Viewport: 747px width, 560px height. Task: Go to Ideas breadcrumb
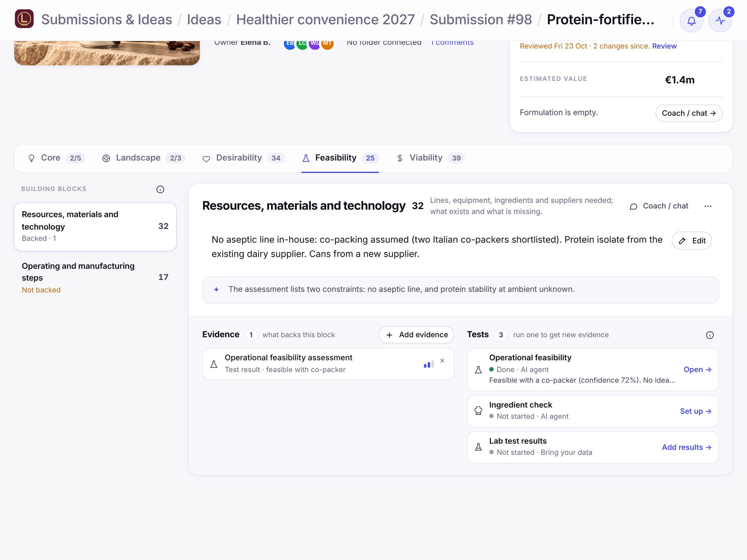204,19
